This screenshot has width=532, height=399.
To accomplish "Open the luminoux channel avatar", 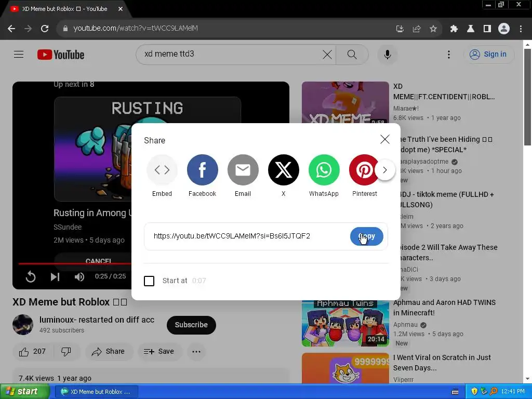I will pyautogui.click(x=23, y=325).
